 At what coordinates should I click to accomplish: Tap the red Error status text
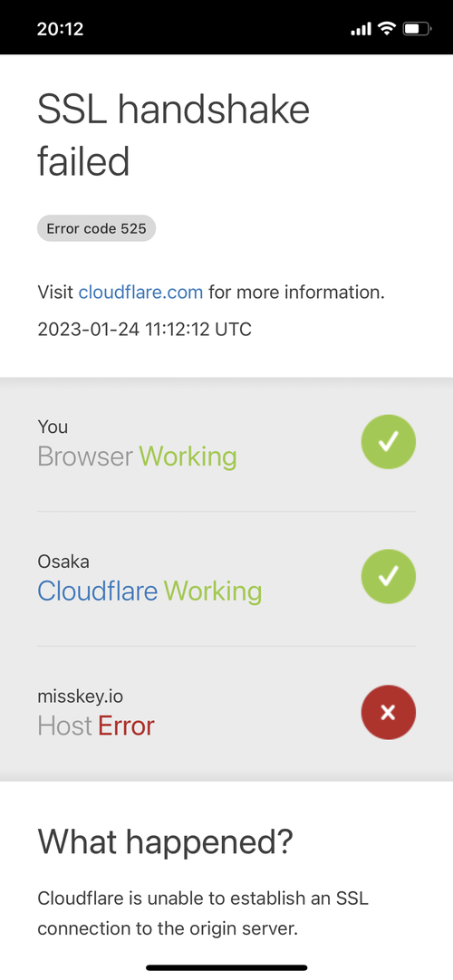pos(126,725)
